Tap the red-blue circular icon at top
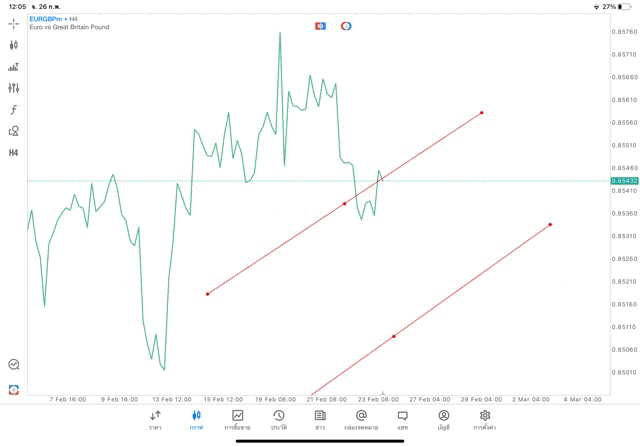 pyautogui.click(x=346, y=26)
